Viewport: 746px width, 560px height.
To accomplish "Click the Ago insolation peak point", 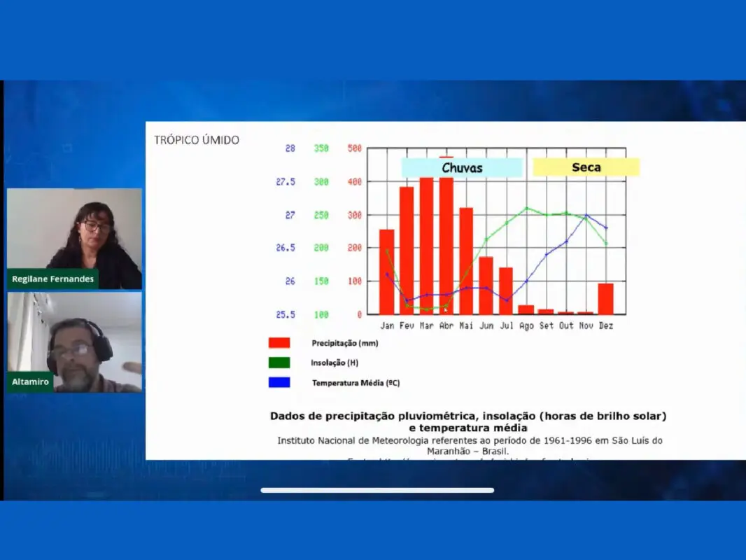I will point(527,208).
